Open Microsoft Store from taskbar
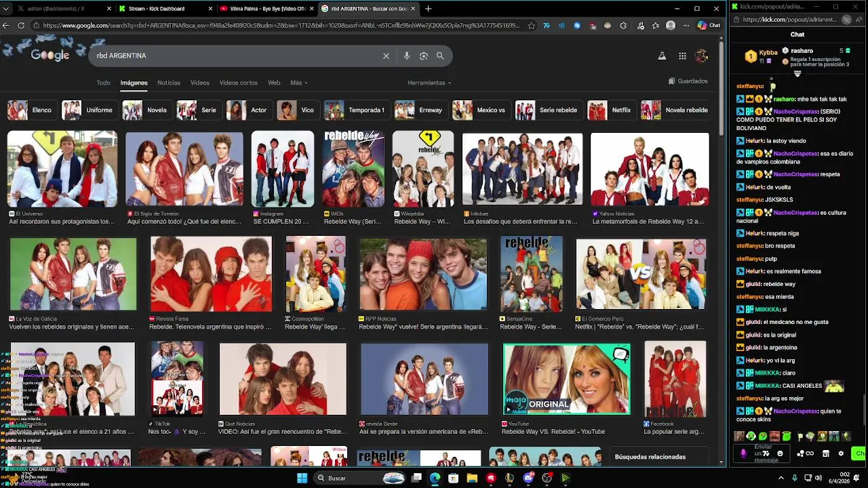Image resolution: width=868 pixels, height=488 pixels. (x=454, y=478)
